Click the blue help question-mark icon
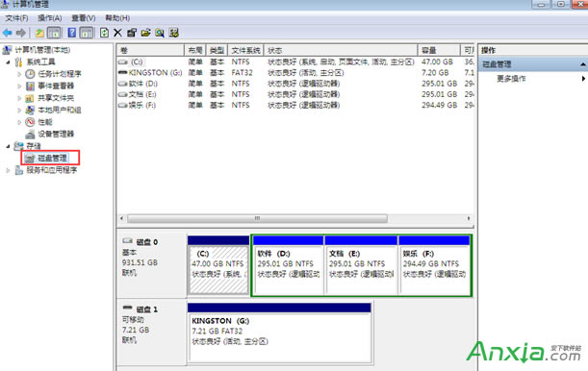 coord(71,33)
